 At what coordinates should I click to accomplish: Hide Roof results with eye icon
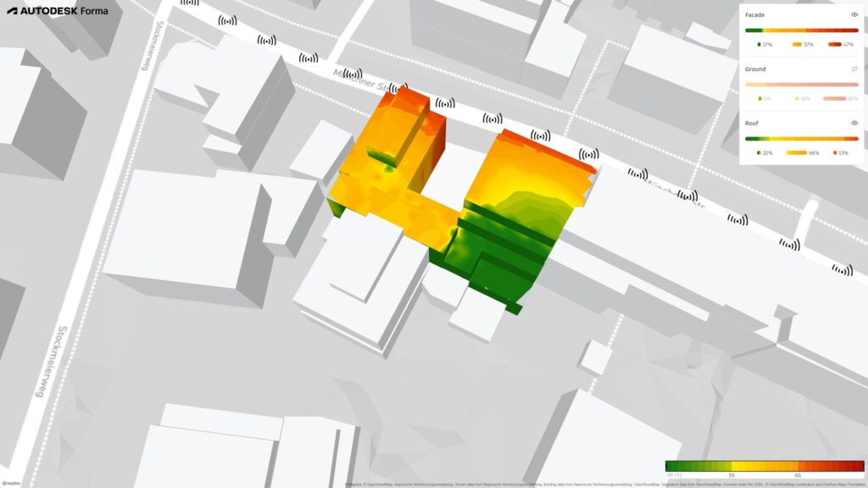854,123
